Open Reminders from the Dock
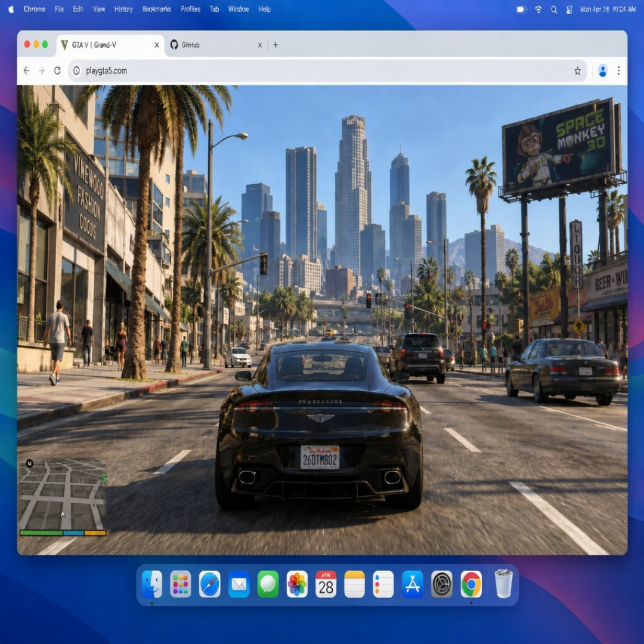 click(383, 584)
